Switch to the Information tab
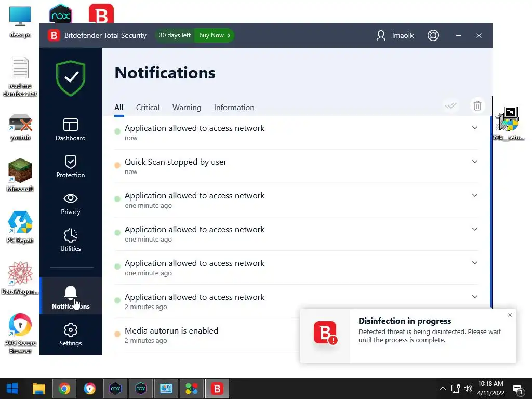 [234, 108]
